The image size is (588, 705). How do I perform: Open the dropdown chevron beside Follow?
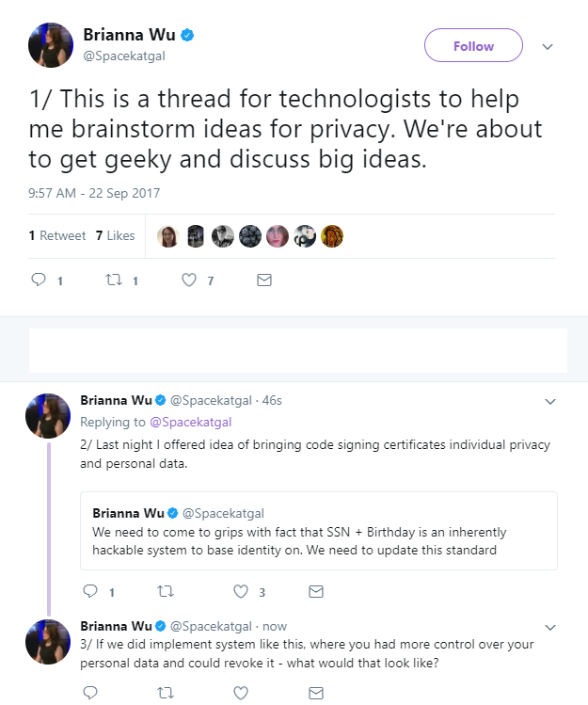(x=548, y=46)
